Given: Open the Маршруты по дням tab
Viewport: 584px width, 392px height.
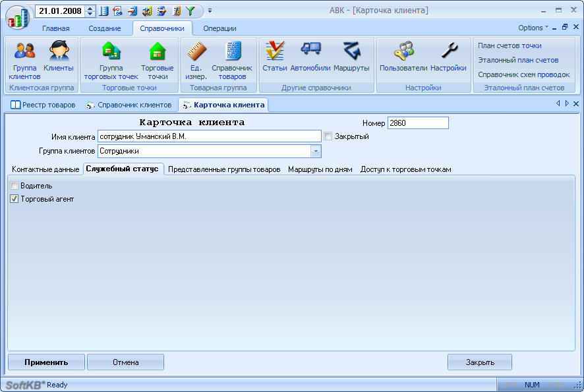Looking at the screenshot, I should (x=320, y=169).
